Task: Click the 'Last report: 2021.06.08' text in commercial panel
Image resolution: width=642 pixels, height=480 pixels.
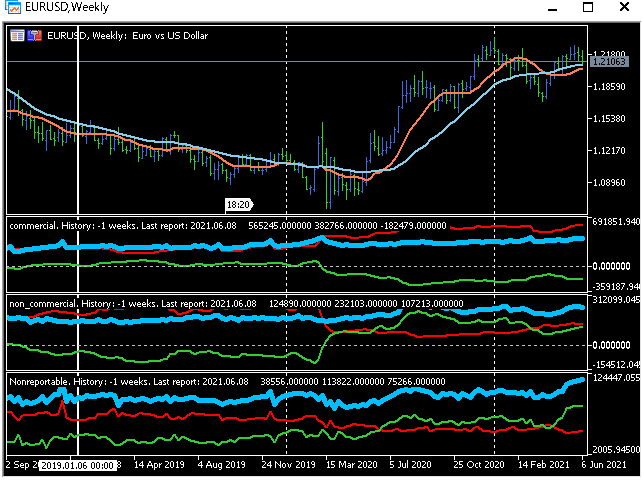Action: [x=189, y=226]
